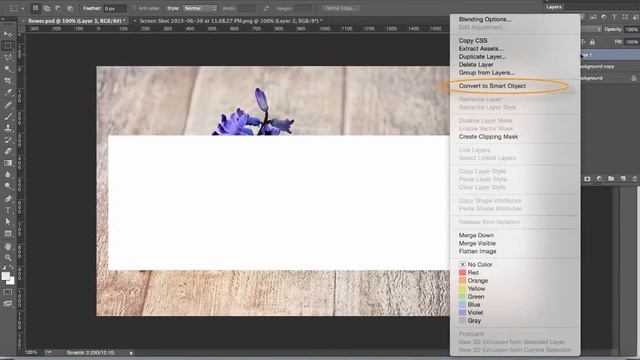Choose Create Clipping Mask

489,137
